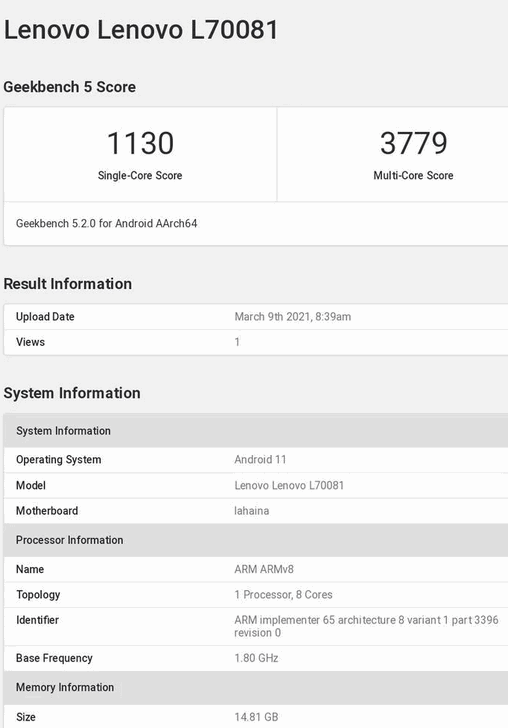Click the 'Memory Information' table header

[x=256, y=687]
